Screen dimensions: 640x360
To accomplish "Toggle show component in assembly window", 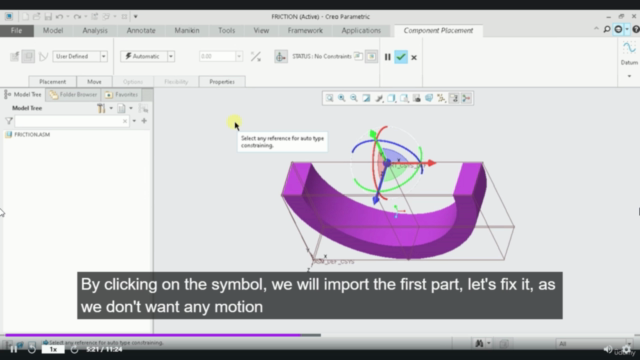I will pyautogui.click(x=371, y=56).
